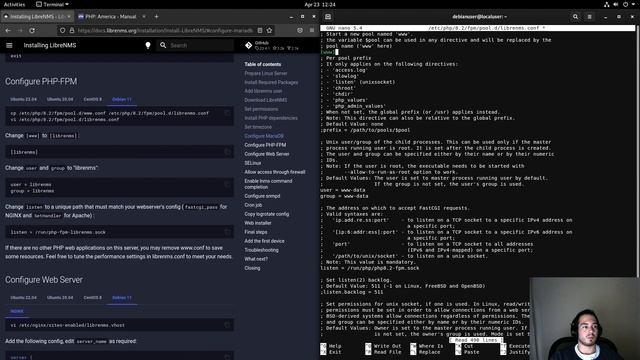
Task: Expand the system menu arrow
Action: tap(633, 4)
